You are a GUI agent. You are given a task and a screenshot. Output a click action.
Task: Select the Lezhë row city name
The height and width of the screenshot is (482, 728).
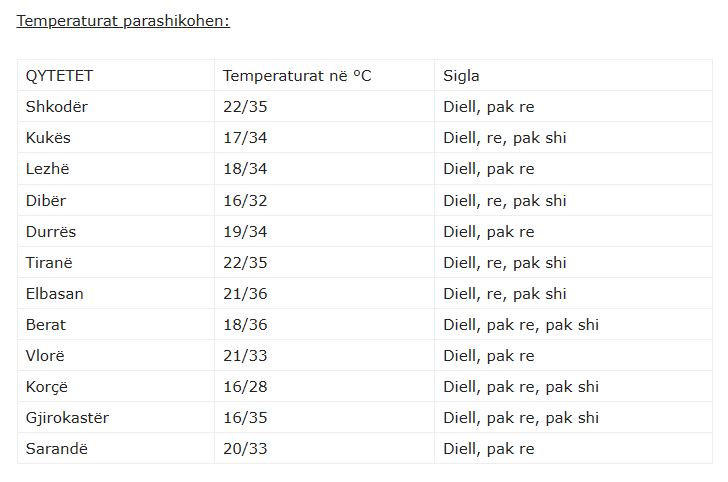47,169
